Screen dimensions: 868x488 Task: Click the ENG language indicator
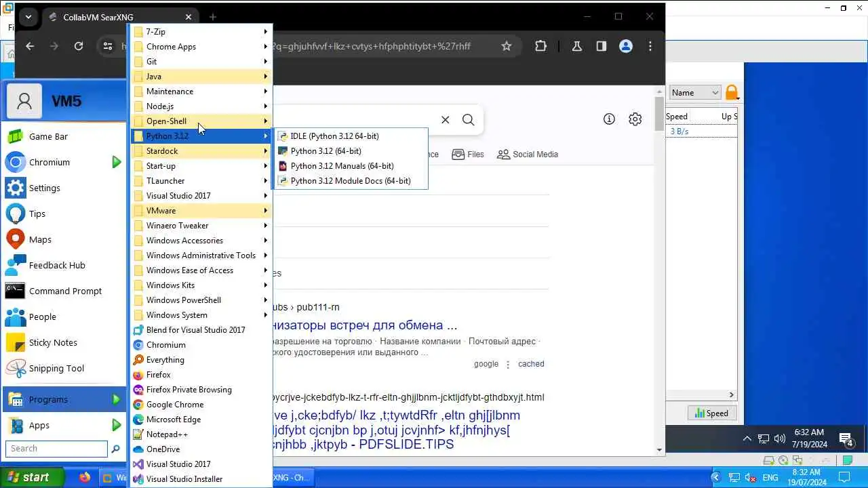(770, 478)
